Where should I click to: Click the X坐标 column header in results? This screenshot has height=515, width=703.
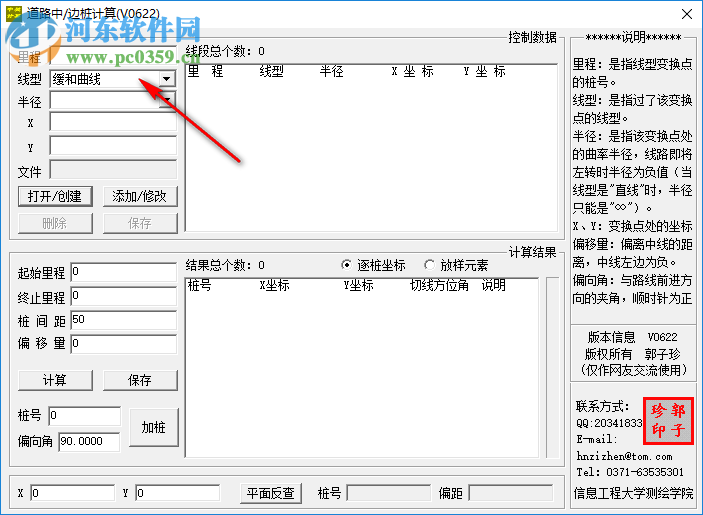pyautogui.click(x=274, y=285)
